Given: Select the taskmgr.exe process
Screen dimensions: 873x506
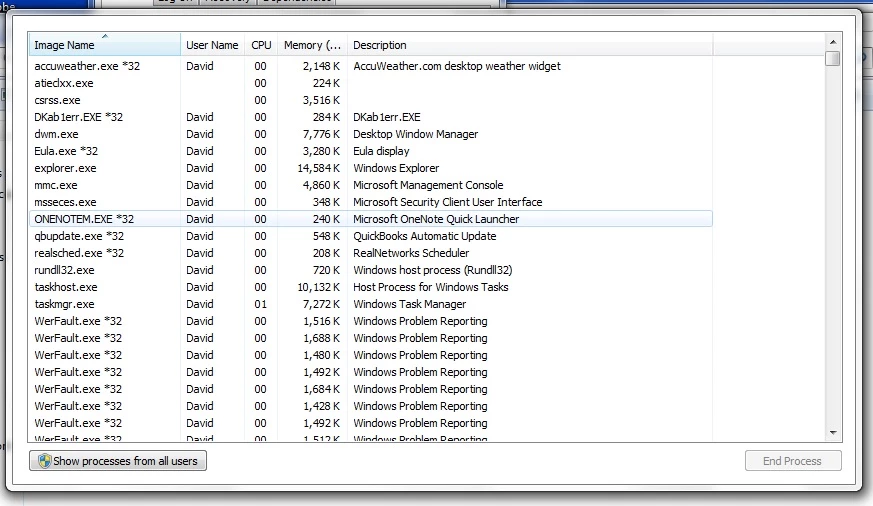Looking at the screenshot, I should (371, 304).
